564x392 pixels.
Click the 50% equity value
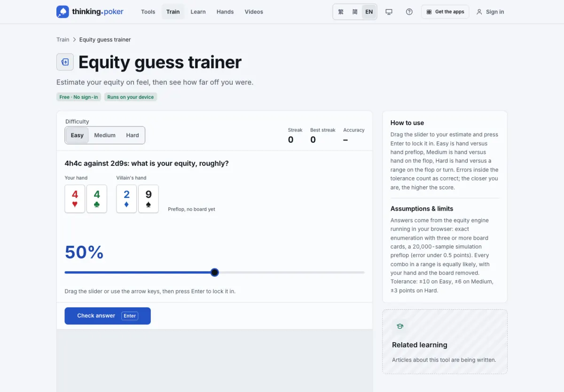point(84,252)
